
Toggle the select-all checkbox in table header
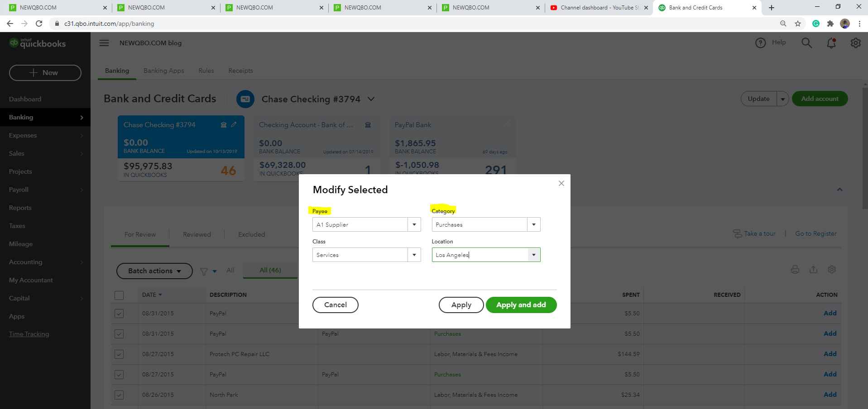point(119,295)
